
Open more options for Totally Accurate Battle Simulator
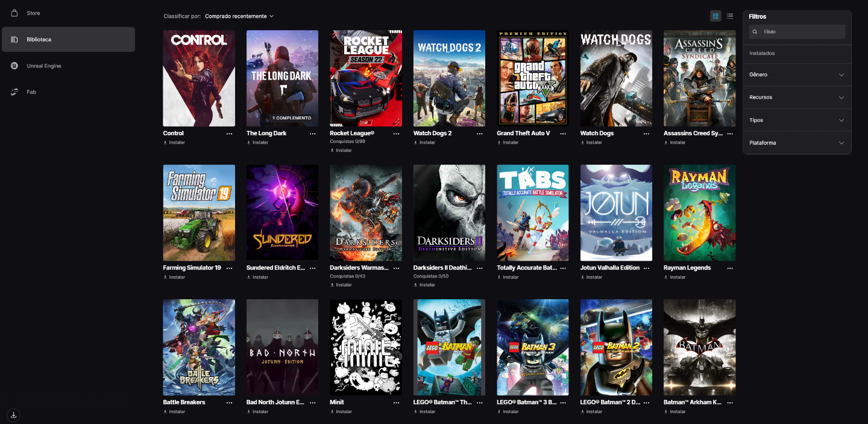tap(563, 268)
